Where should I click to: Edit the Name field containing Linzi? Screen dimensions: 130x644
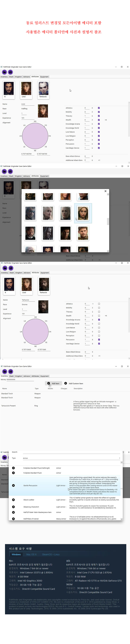coord(28,104)
